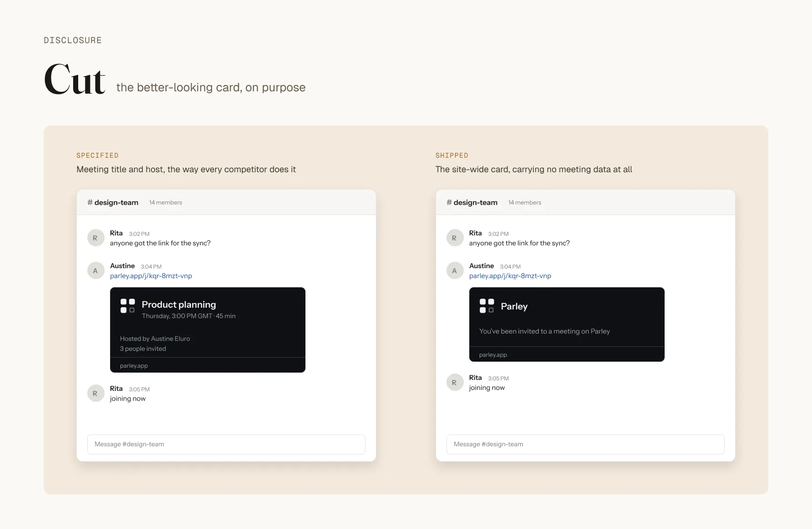
Task: Click the Message #design-team input in Specified chat
Action: (x=226, y=444)
